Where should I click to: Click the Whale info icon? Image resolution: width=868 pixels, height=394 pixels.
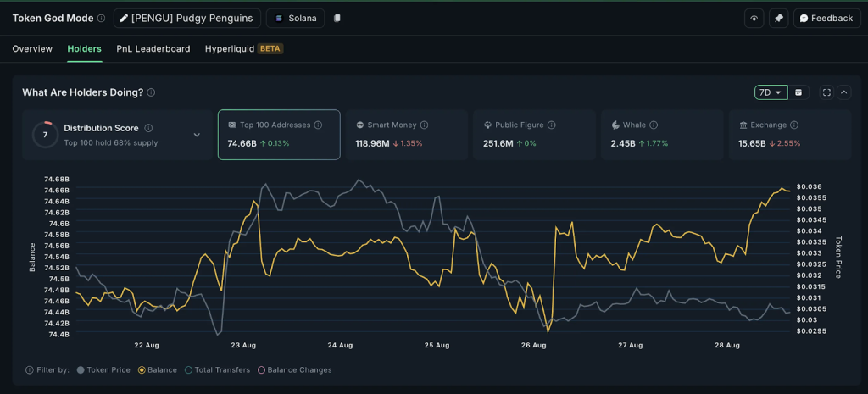pyautogui.click(x=654, y=125)
